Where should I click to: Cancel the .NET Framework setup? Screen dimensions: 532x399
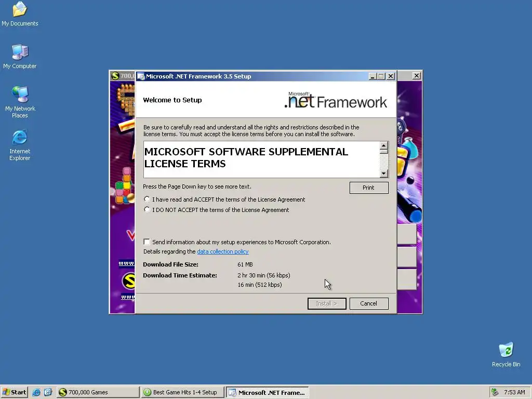click(369, 303)
